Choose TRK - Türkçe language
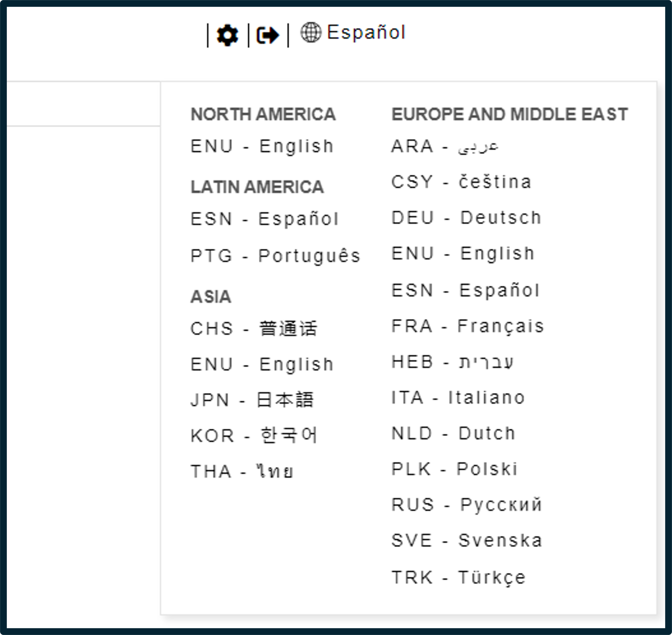Image resolution: width=672 pixels, height=635 pixels. click(459, 577)
